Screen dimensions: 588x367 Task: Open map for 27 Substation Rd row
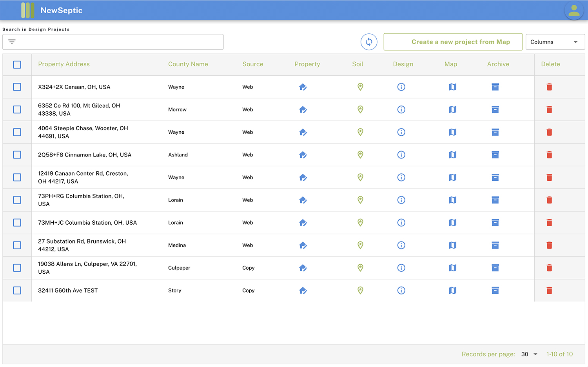point(452,245)
